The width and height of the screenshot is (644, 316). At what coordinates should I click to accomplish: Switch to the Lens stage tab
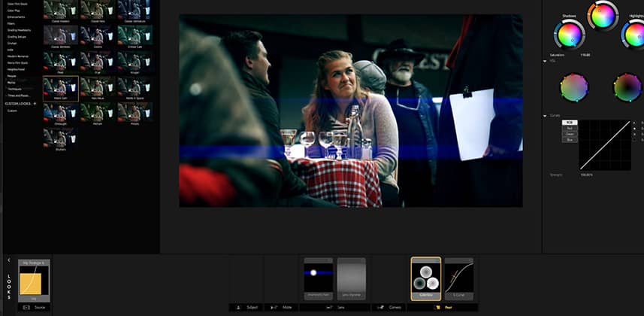click(334, 308)
